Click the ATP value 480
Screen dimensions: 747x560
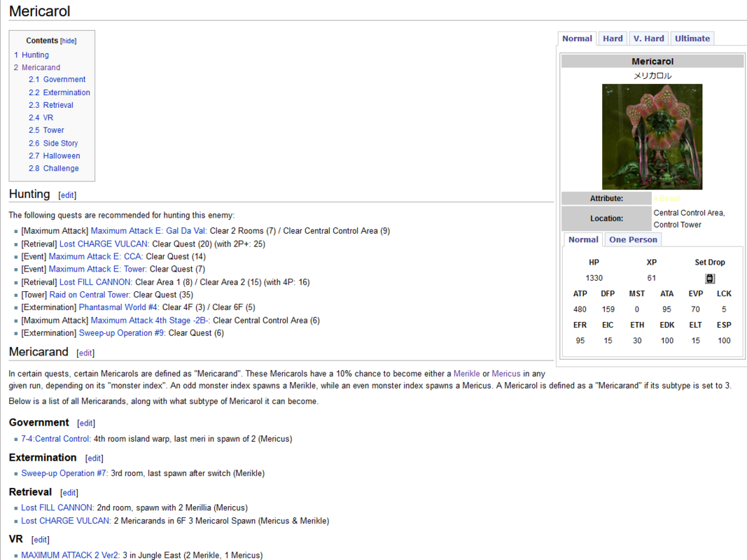[x=580, y=309]
